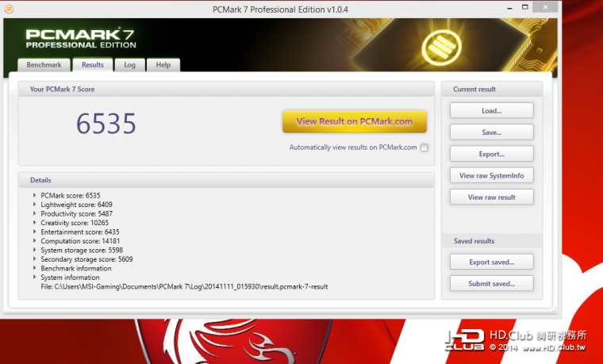Click View raw result button
Screen dimensions: 603x364
491,197
